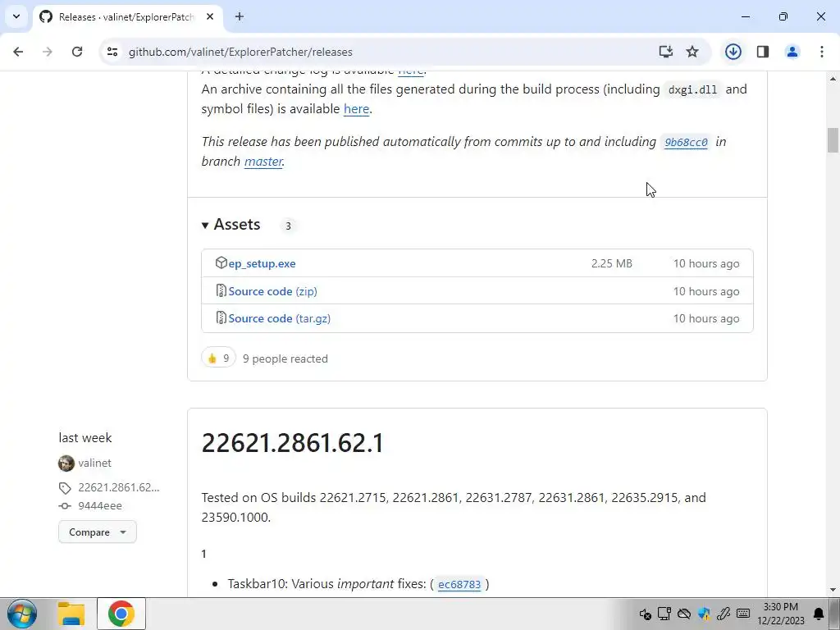840x630 pixels.
Task: Click scrollbar down arrow
Action: (833, 590)
